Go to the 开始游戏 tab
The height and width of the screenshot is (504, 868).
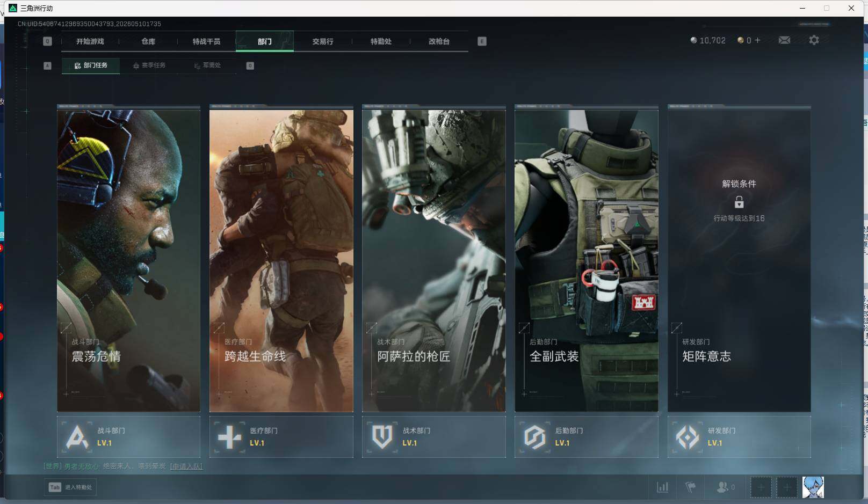(90, 41)
